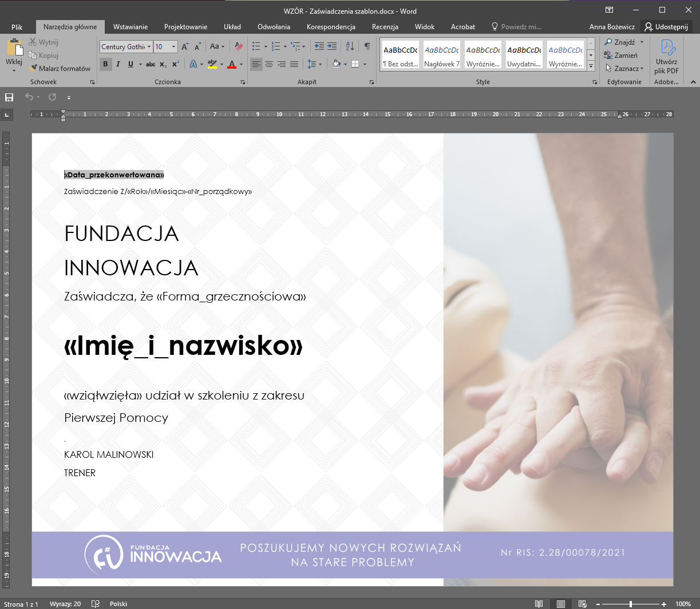700x609 pixels.
Task: Justify paragraph text
Action: [x=294, y=64]
